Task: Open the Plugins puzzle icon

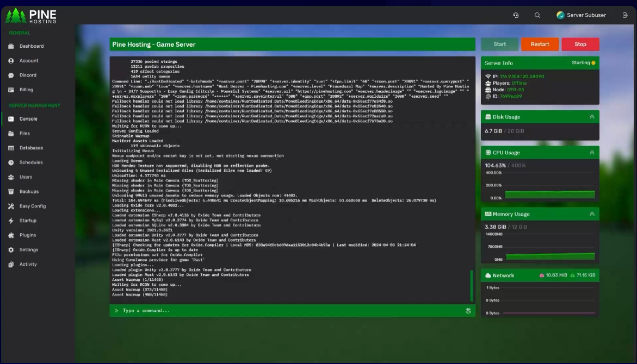Action: point(11,235)
